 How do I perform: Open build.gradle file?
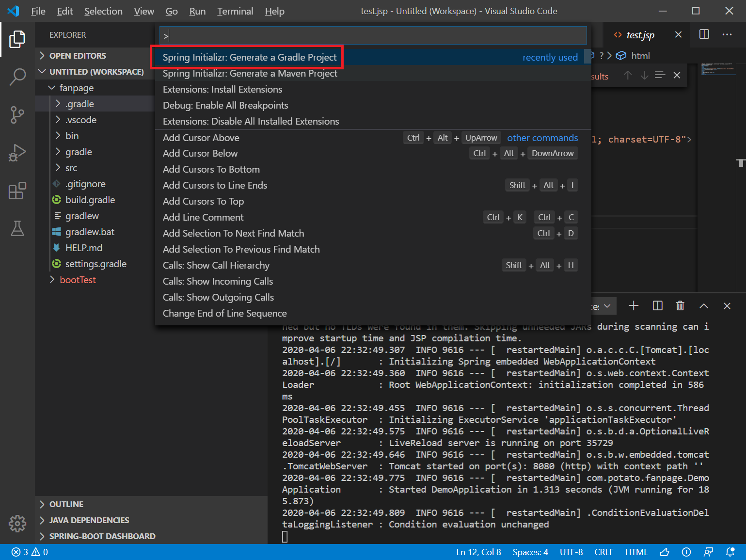95,200
